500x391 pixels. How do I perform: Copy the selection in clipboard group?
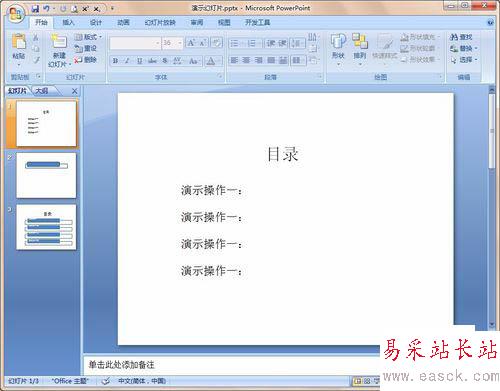click(36, 49)
